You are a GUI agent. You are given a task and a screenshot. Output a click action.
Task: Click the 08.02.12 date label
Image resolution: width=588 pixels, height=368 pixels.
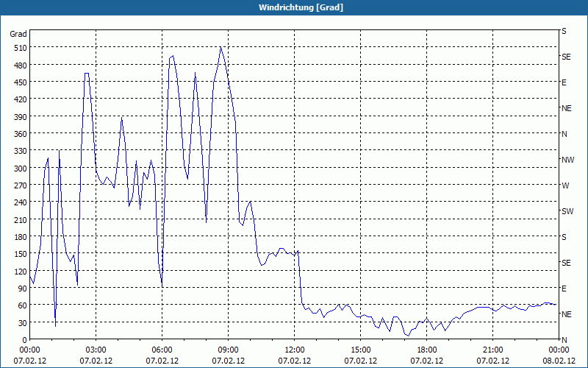pos(559,361)
